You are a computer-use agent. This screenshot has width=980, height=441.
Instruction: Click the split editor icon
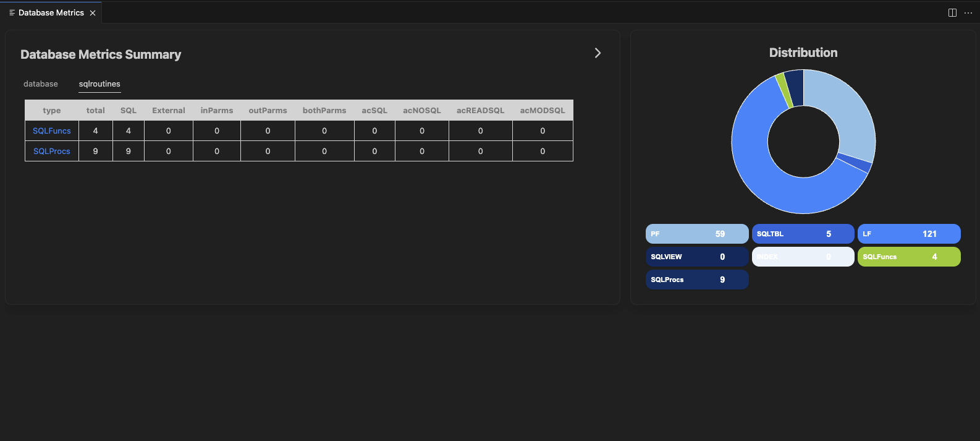tap(952, 13)
